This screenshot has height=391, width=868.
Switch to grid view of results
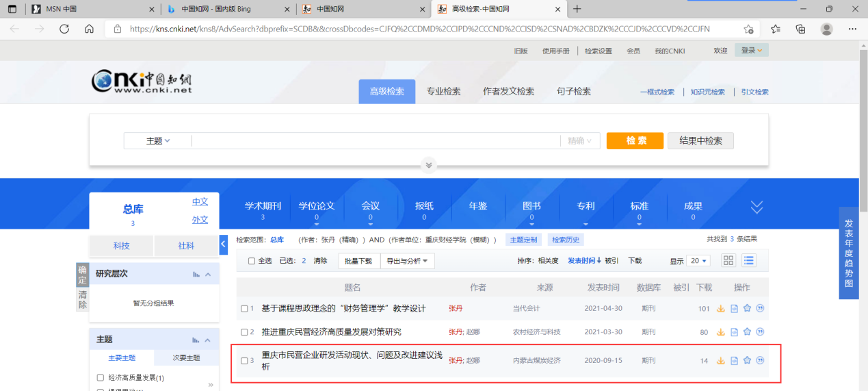click(x=728, y=260)
